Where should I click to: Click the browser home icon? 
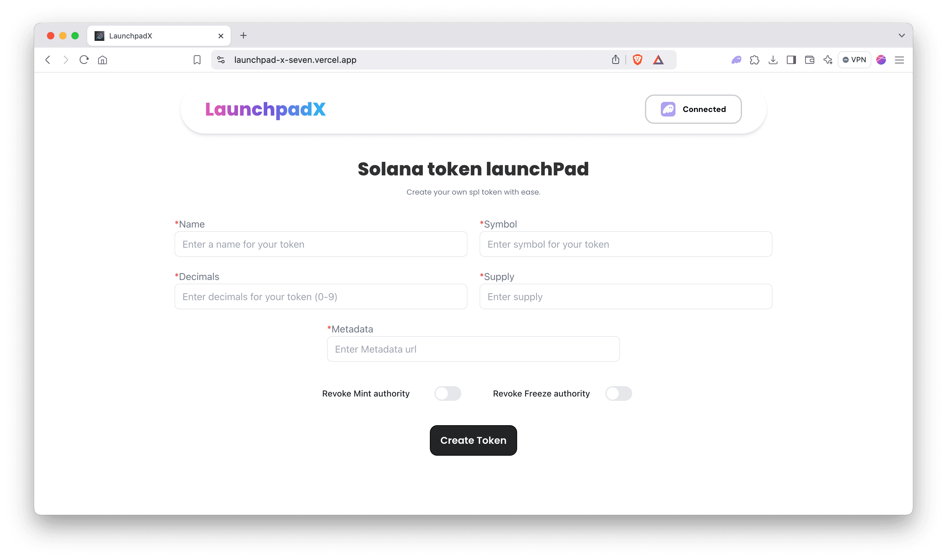pyautogui.click(x=103, y=59)
